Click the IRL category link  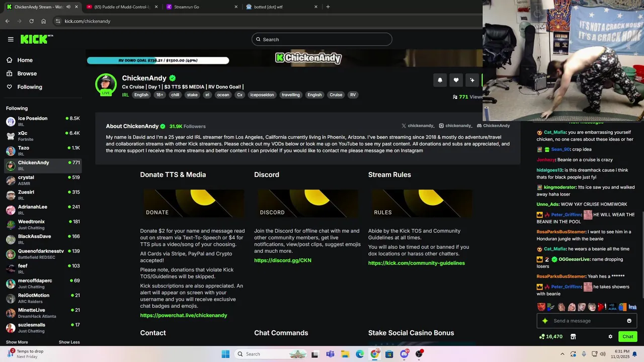125,95
